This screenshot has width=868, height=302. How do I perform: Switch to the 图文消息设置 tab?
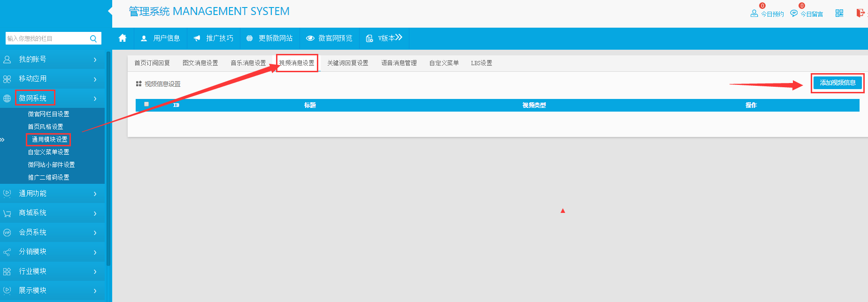tap(200, 63)
